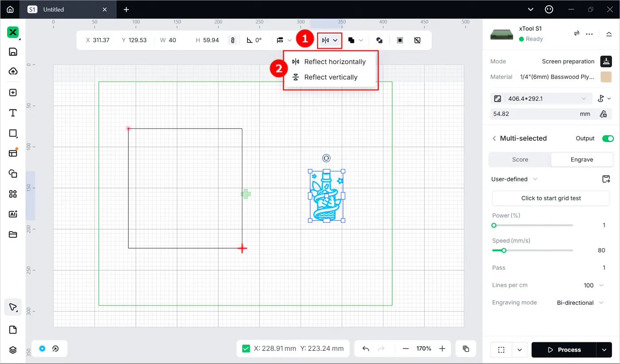Viewport: 620px width, 364px height.
Task: Click the reflect/mirror toolbar icon
Action: (x=325, y=40)
